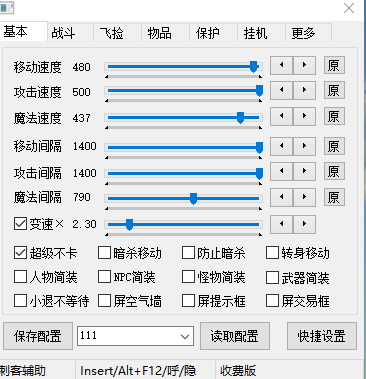Uncheck the 变速 checkbox
This screenshot has width=366, height=379.
(20, 224)
